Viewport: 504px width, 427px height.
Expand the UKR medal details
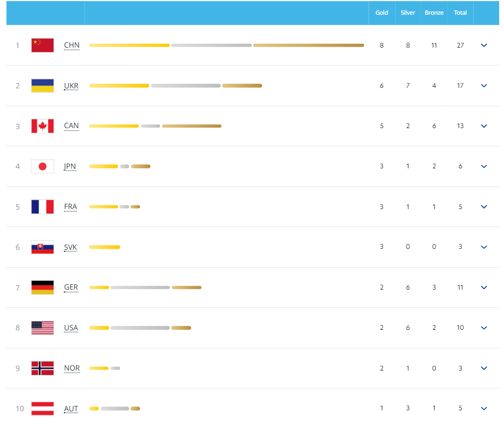coord(484,85)
